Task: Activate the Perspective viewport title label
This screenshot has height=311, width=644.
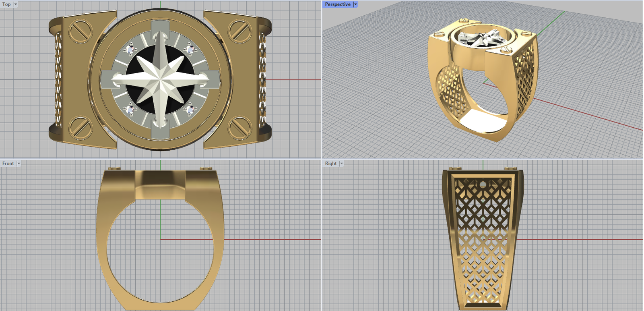Action: tap(338, 4)
